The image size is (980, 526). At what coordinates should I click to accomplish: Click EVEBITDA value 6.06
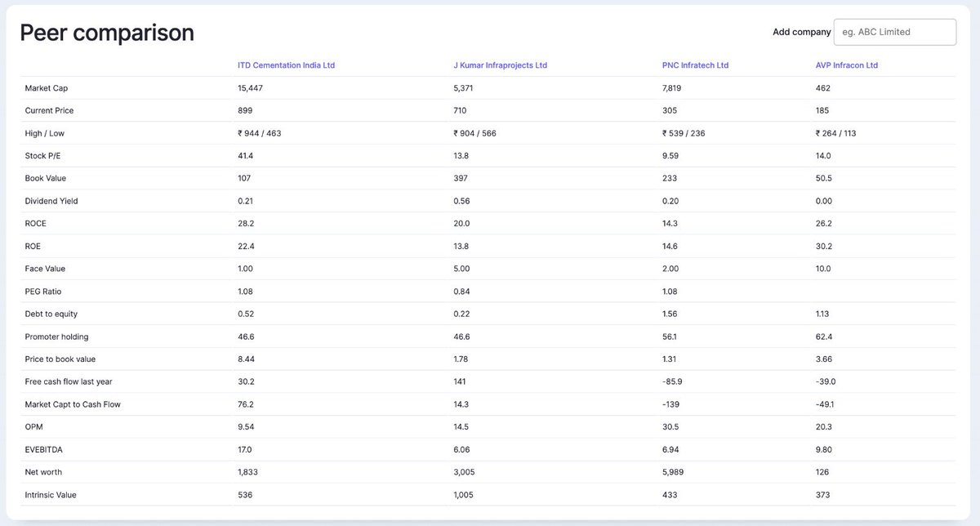point(461,449)
